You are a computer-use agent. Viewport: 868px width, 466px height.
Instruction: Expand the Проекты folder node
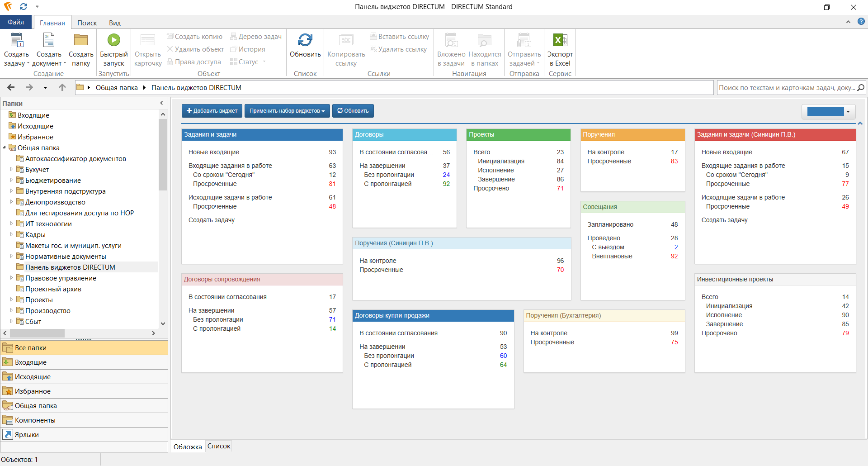click(x=11, y=300)
